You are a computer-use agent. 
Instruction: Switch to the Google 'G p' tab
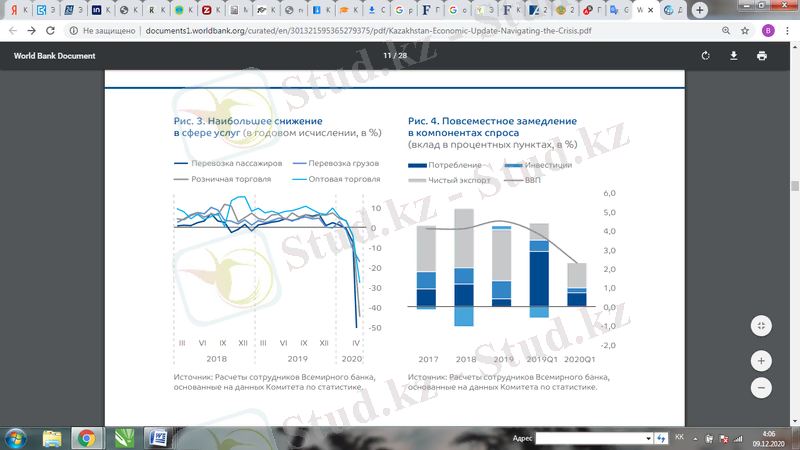coord(404,10)
